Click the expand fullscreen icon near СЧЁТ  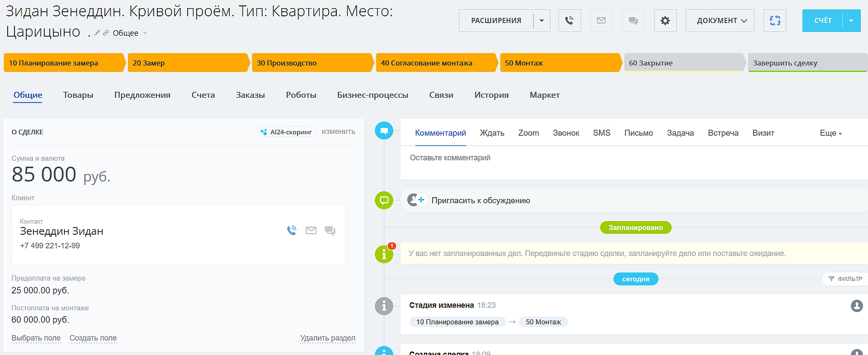[775, 21]
